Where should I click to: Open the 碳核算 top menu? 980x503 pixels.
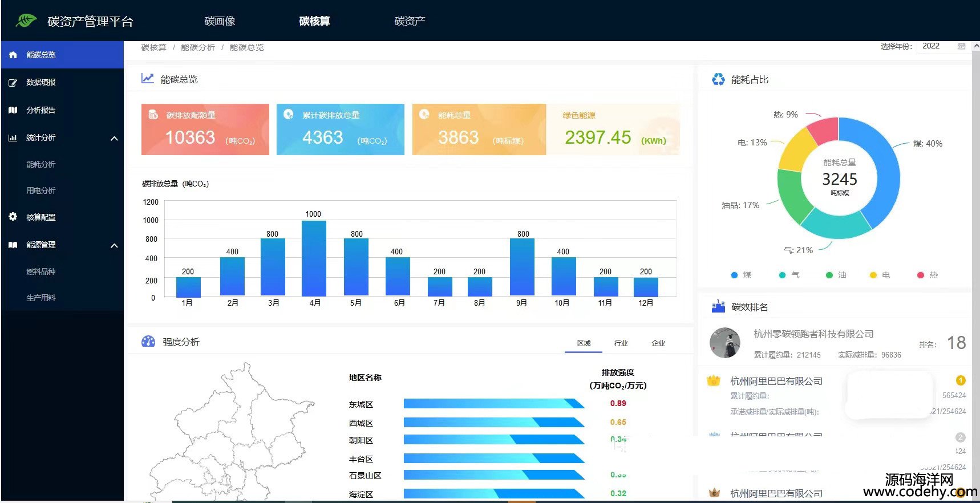[x=314, y=21]
